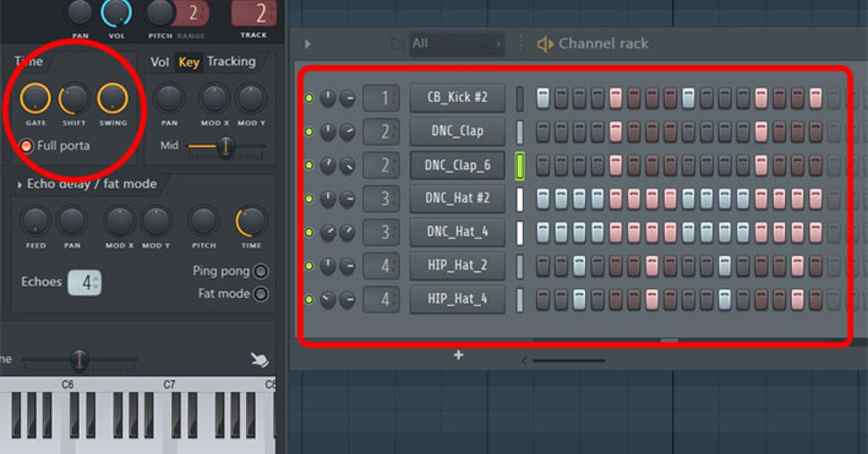The height and width of the screenshot is (454, 868).
Task: Open the Channel rack menu arrow
Action: (x=307, y=44)
